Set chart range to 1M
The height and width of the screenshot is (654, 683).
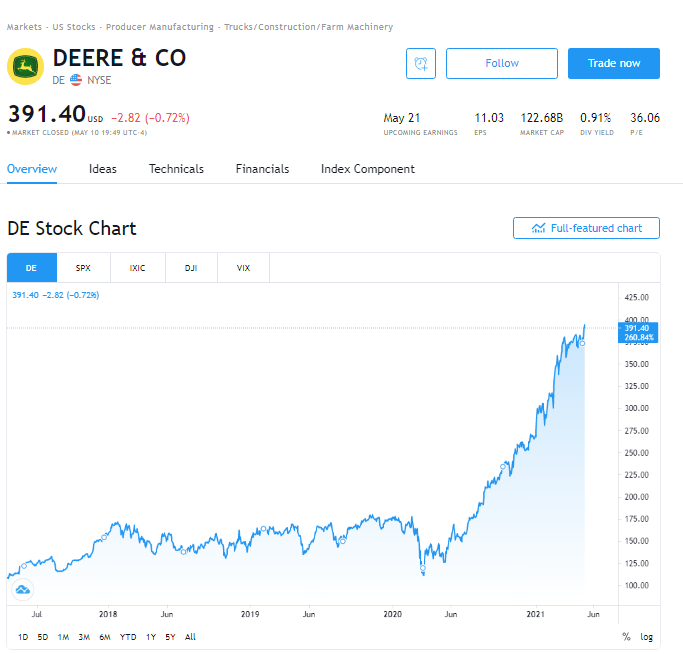[x=64, y=637]
